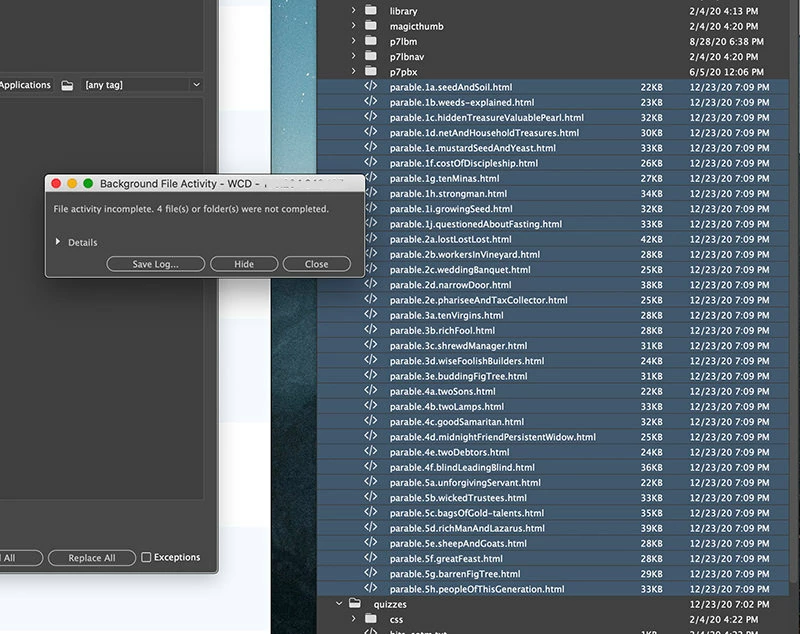Open the [any tag] dropdown

click(x=142, y=85)
